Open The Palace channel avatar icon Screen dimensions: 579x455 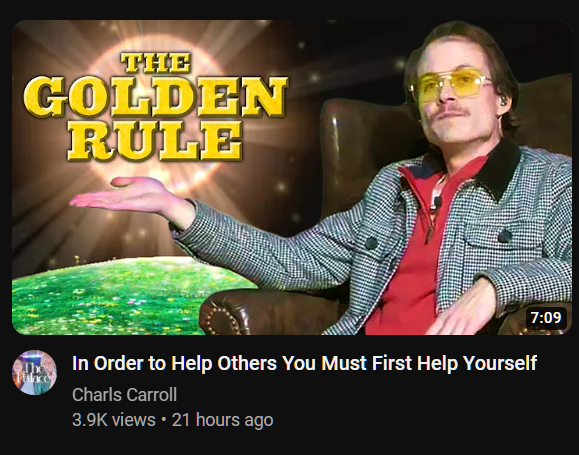click(34, 372)
